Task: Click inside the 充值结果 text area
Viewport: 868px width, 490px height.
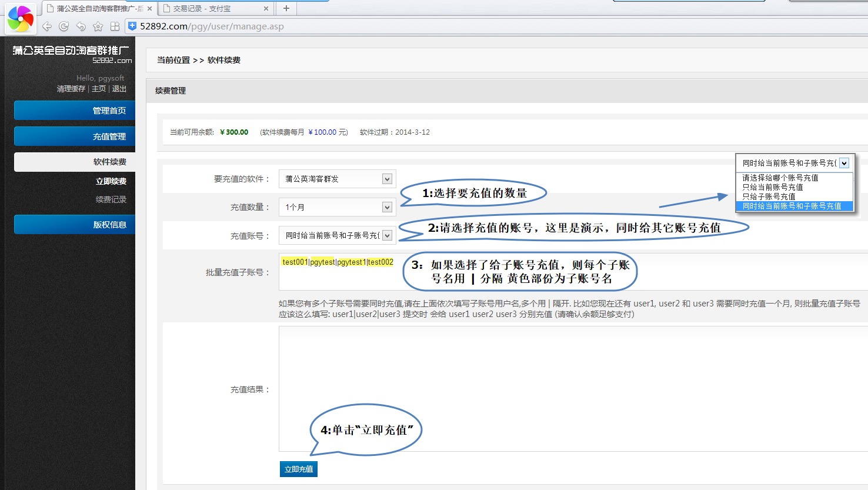Action: (573, 389)
